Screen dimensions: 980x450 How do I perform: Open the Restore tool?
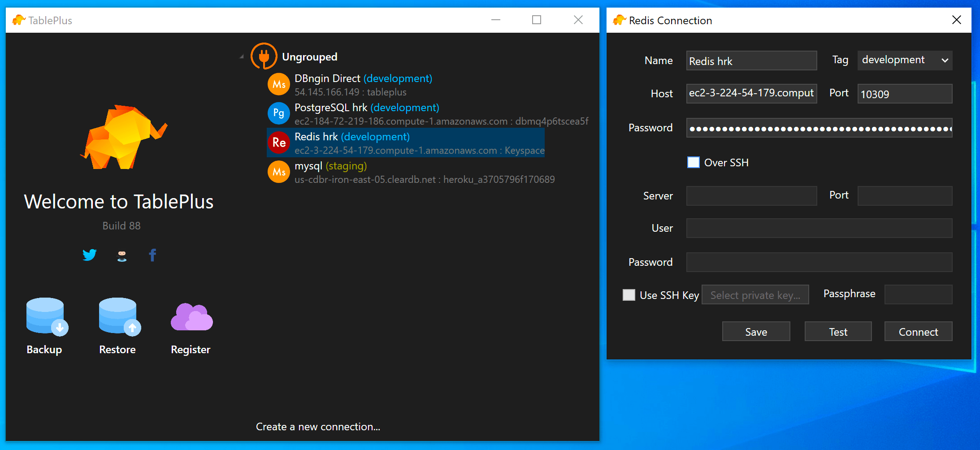point(117,316)
